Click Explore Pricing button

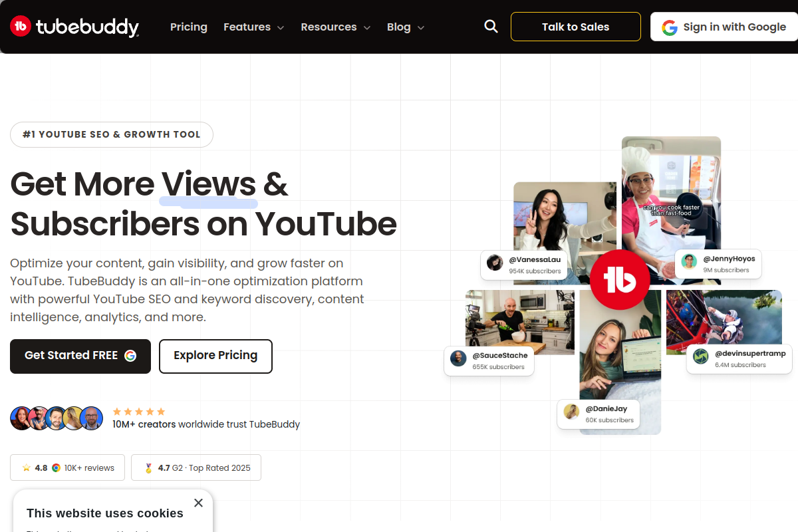pyautogui.click(x=215, y=356)
